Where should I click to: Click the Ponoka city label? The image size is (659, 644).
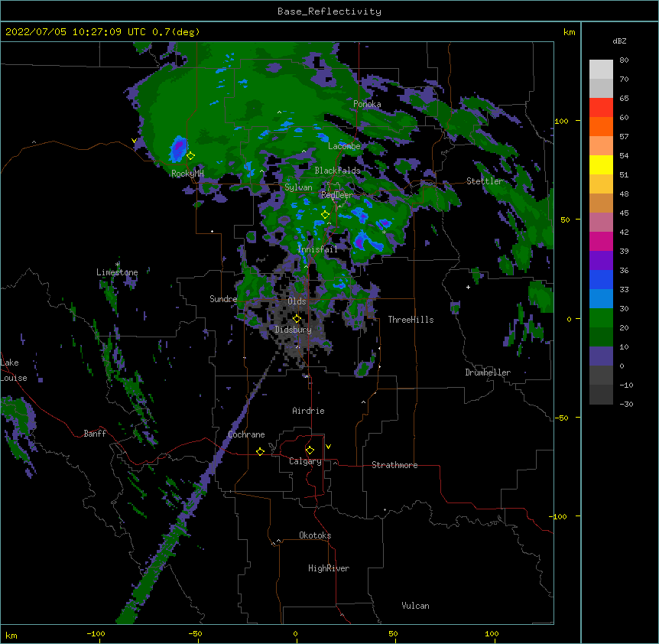pos(367,104)
